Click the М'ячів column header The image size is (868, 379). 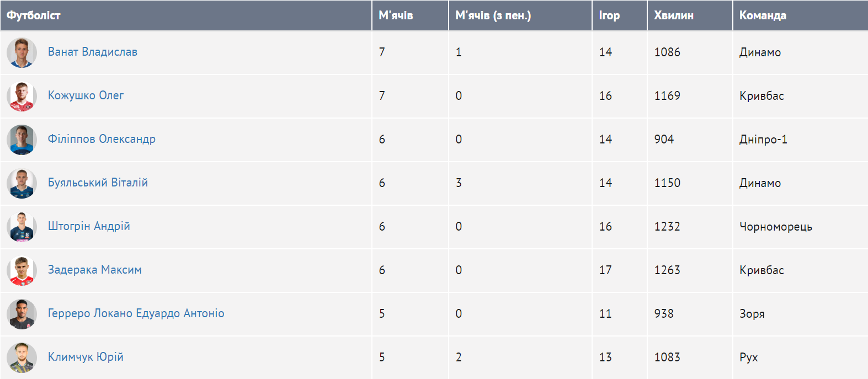(396, 15)
